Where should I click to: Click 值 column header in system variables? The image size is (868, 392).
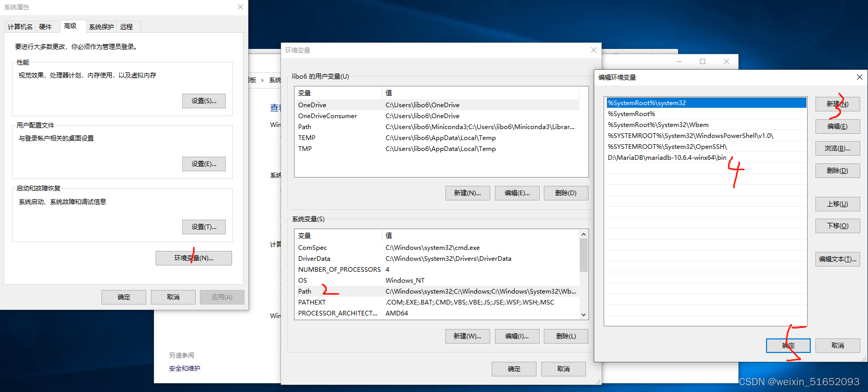(x=480, y=236)
